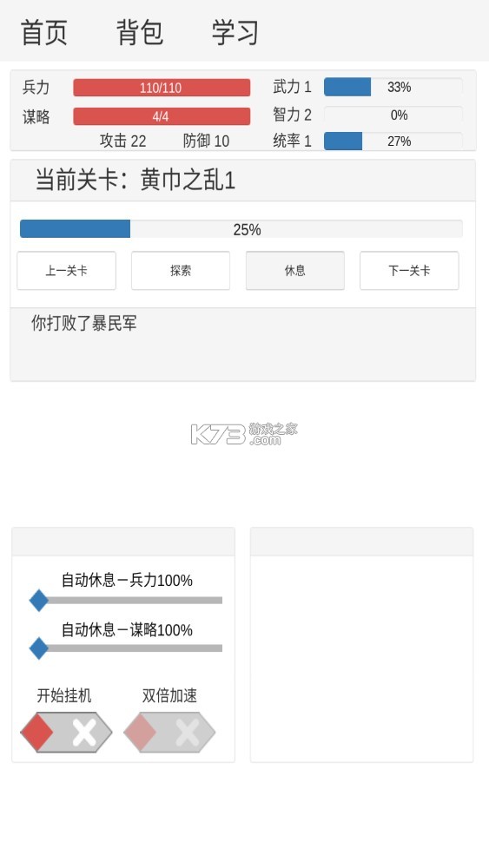Open the 首页 tab
The image size is (489, 868).
44,31
